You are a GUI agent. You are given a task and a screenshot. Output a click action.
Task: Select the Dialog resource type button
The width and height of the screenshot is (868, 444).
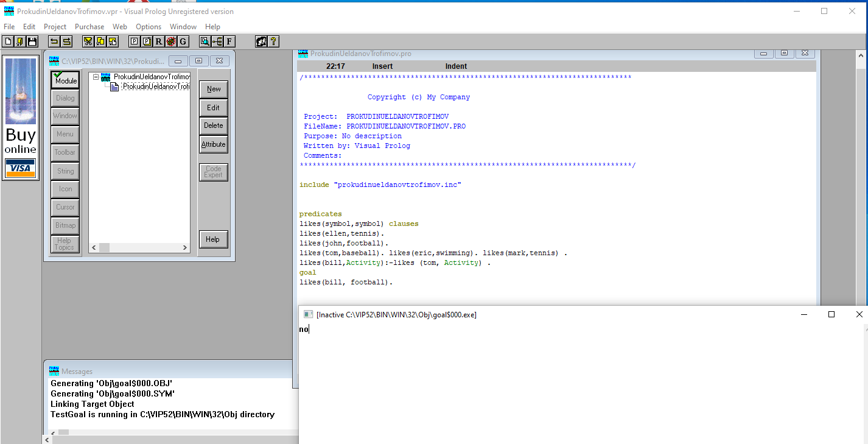coord(65,98)
